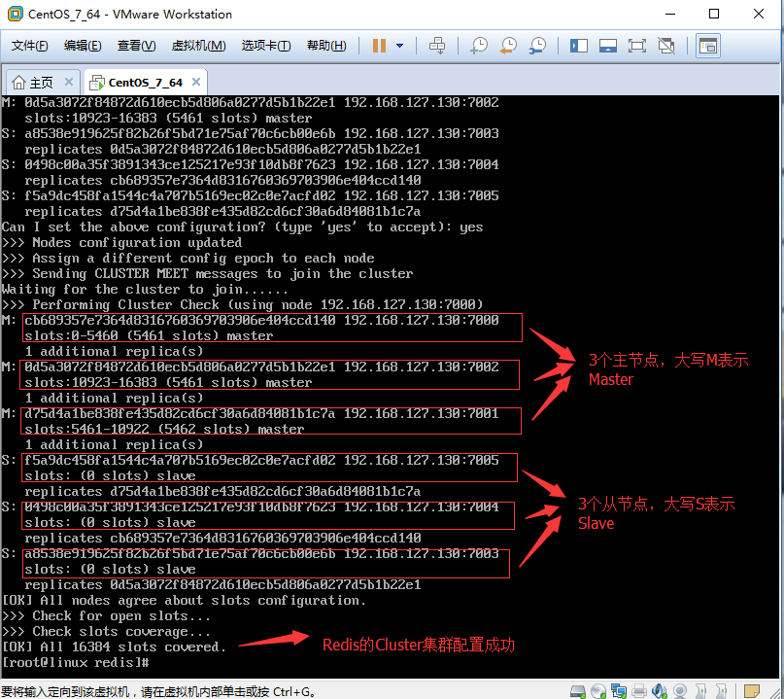The image size is (784, 699).
Task: Click the '[OK] All 16384 slots covered.' line
Action: tap(114, 647)
